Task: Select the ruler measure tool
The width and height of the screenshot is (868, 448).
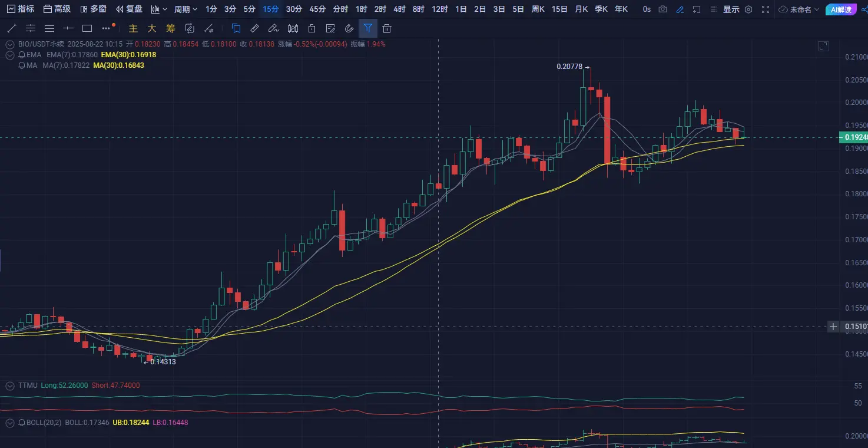Action: [x=255, y=28]
